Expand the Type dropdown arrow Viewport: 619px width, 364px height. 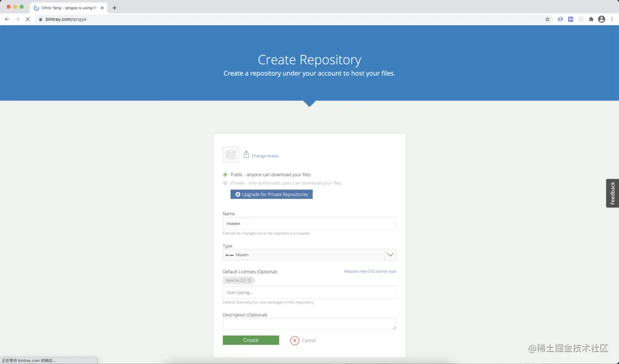[390, 255]
